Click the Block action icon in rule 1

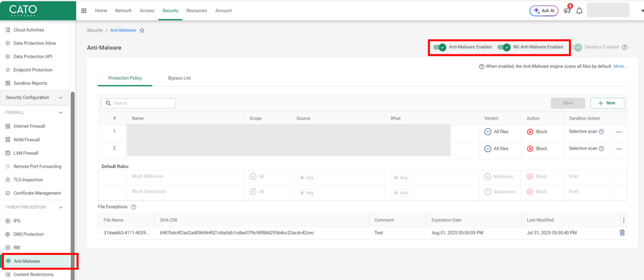coord(530,132)
